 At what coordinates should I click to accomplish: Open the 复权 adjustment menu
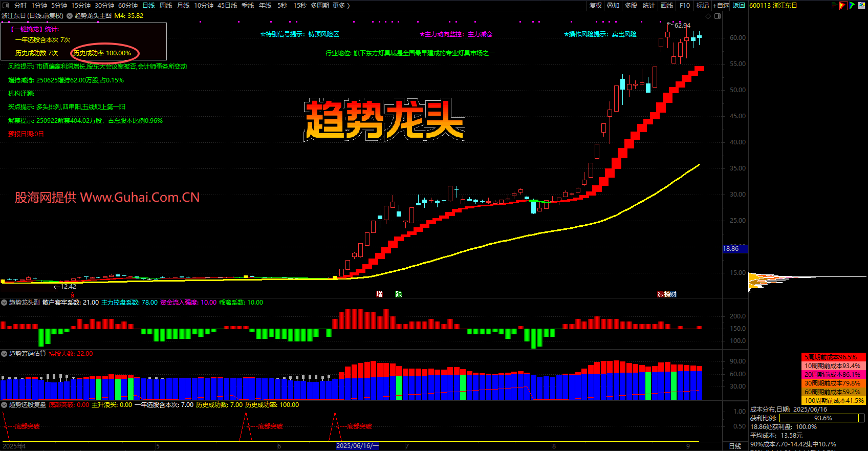[x=596, y=5]
